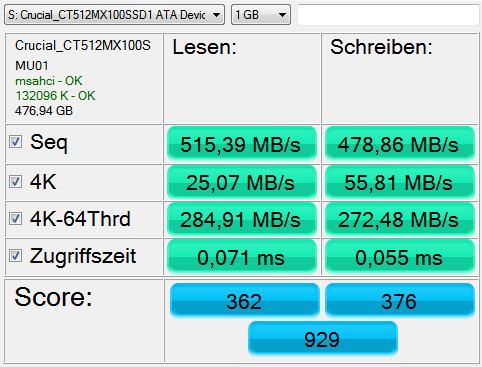Uncheck the 4K test checkbox
The height and width of the screenshot is (367, 482).
point(15,182)
